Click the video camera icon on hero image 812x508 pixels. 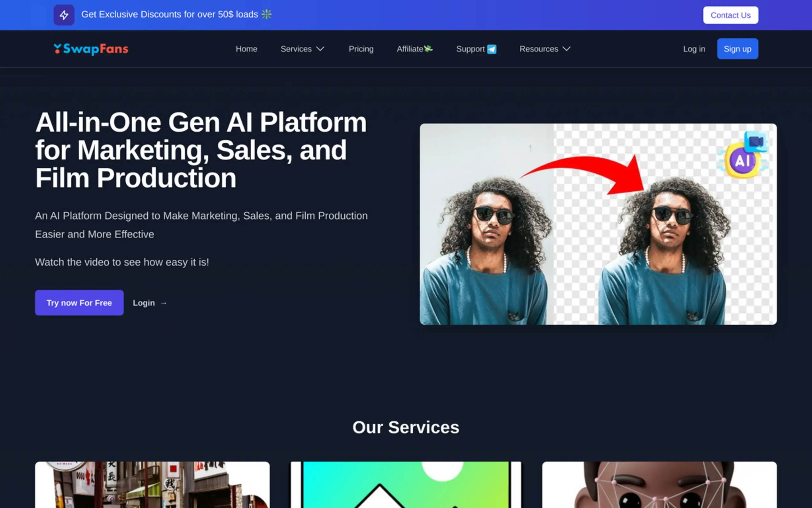pos(756,141)
